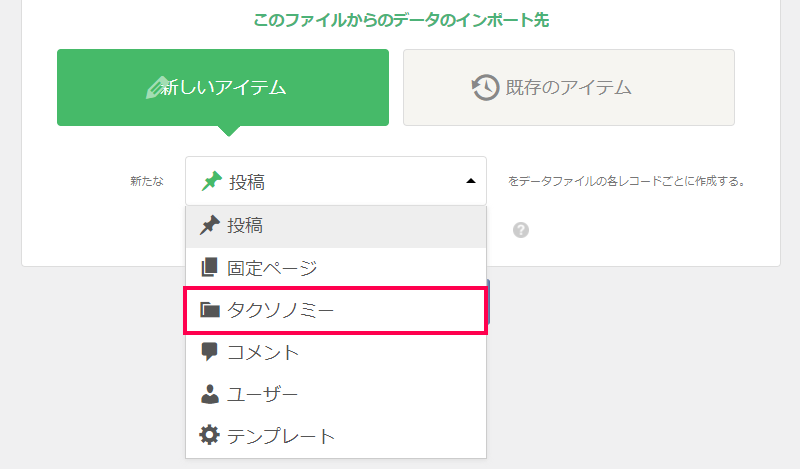800x469 pixels.
Task: Click the pencil icon on 新しいアイテム
Action: [x=156, y=88]
